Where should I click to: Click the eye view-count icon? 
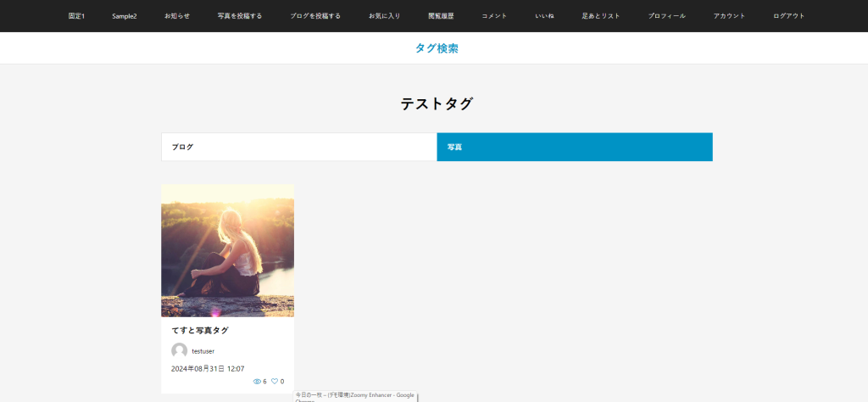pos(257,382)
